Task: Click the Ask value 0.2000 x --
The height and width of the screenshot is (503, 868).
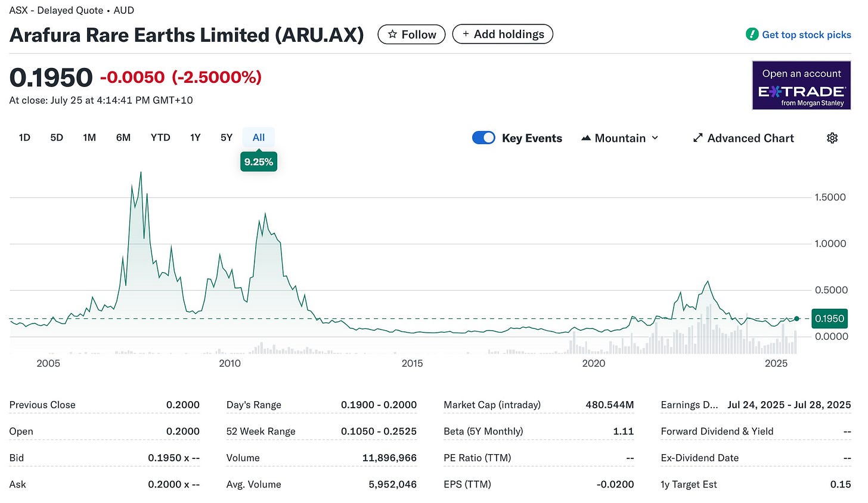Action: 174,485
